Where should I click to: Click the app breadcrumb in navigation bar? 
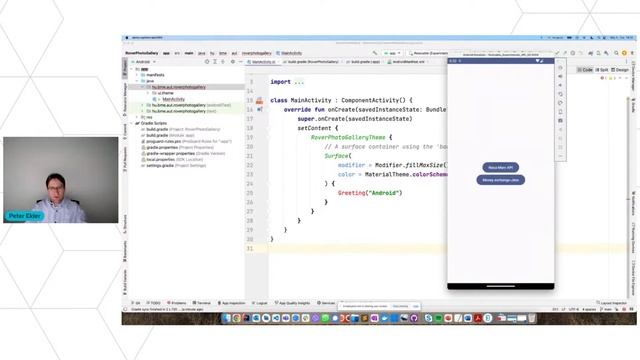point(166,53)
